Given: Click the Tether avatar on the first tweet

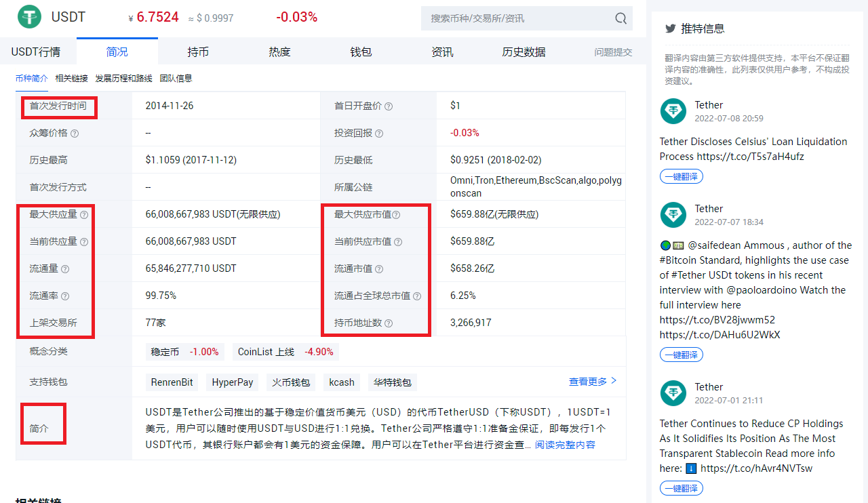Looking at the screenshot, I should [673, 111].
